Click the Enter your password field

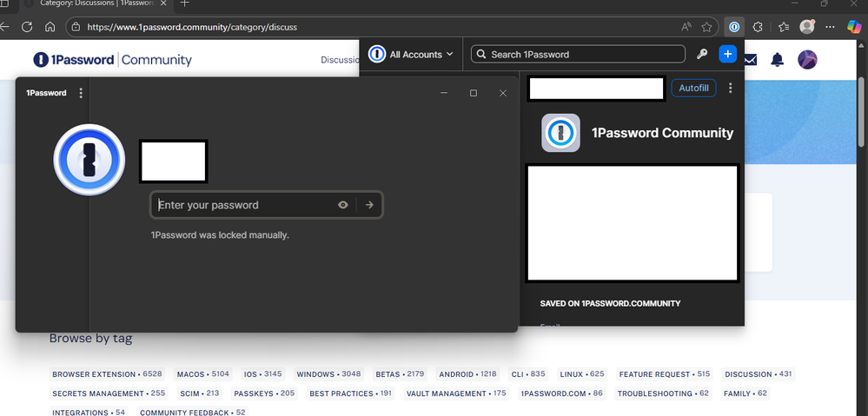coord(243,205)
